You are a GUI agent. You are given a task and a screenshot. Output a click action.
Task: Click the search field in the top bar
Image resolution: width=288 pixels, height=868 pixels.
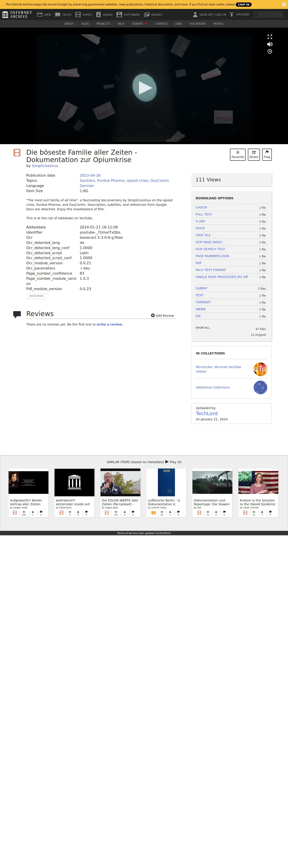pos(268,15)
